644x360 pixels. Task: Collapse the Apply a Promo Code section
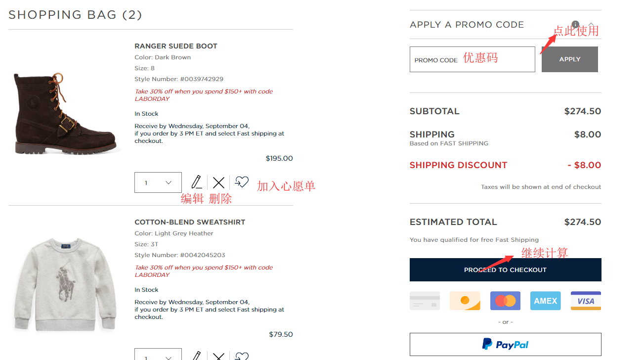tap(591, 24)
